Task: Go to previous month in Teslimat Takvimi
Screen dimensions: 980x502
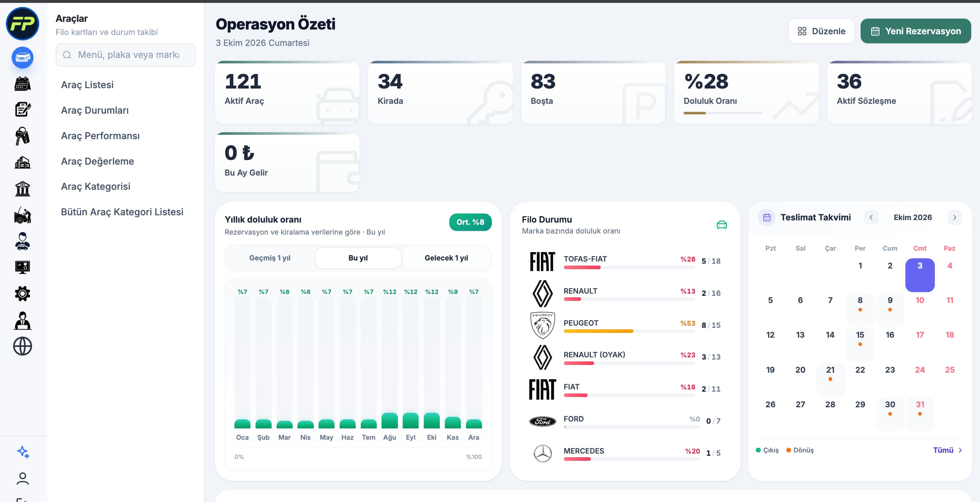Action: point(871,217)
